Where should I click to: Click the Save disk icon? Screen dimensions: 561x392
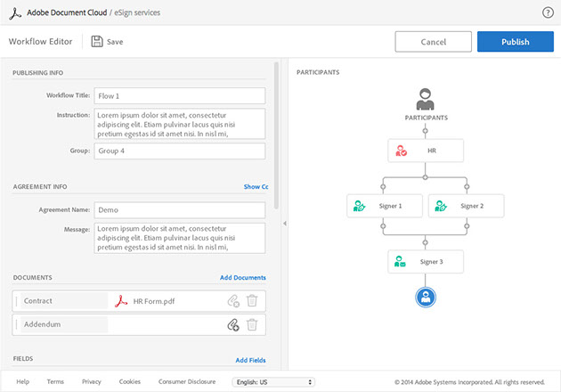97,42
